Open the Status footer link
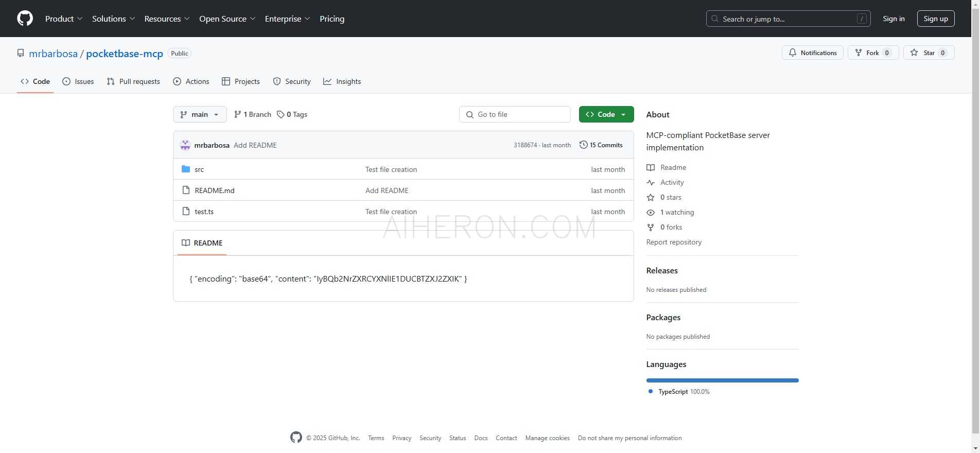Viewport: 980px width, 453px height. (458, 438)
